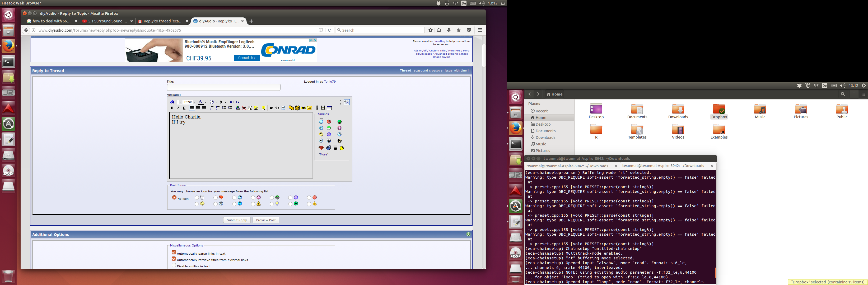The width and height of the screenshot is (868, 285).
Task: Focus the Title input field
Action: click(x=223, y=87)
